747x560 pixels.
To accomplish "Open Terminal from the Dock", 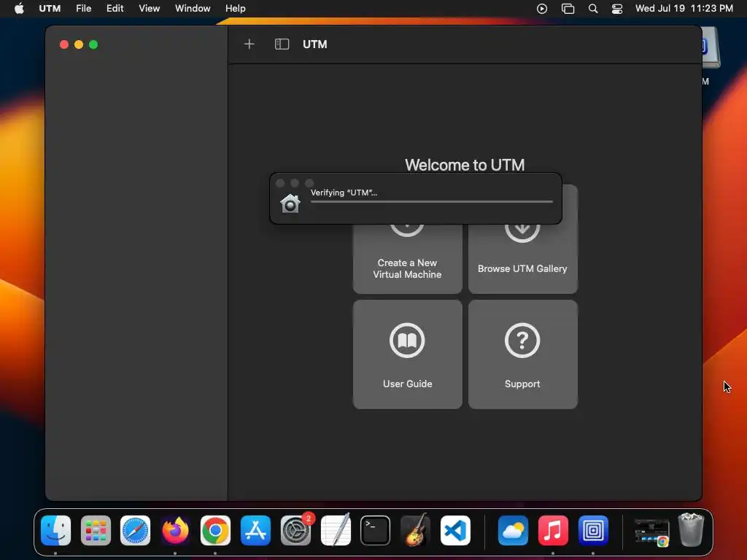I will click(x=376, y=530).
